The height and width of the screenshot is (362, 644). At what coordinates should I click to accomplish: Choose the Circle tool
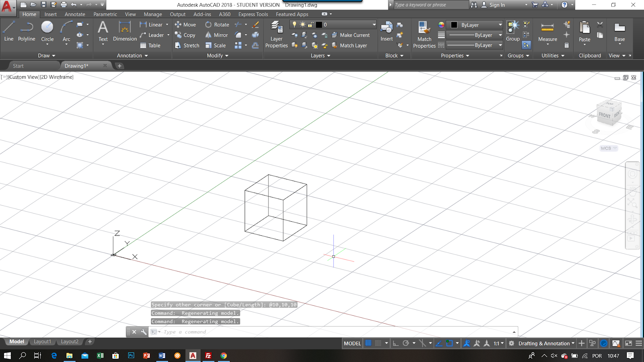(x=47, y=31)
